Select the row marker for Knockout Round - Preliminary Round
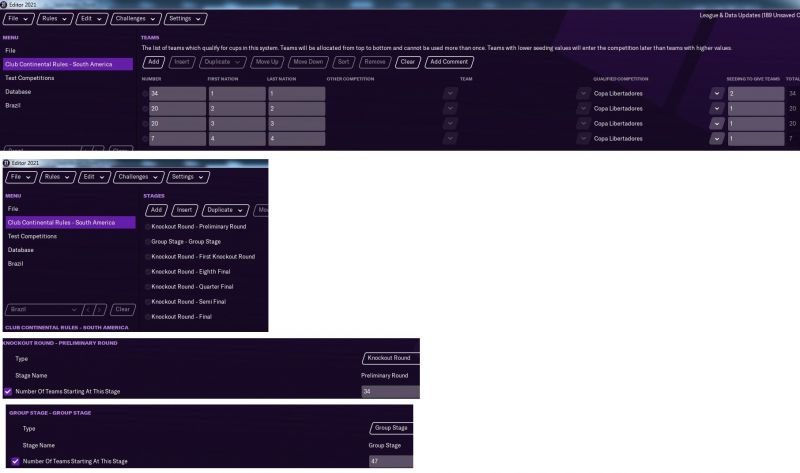Image resolution: width=800 pixels, height=473 pixels. (147, 227)
